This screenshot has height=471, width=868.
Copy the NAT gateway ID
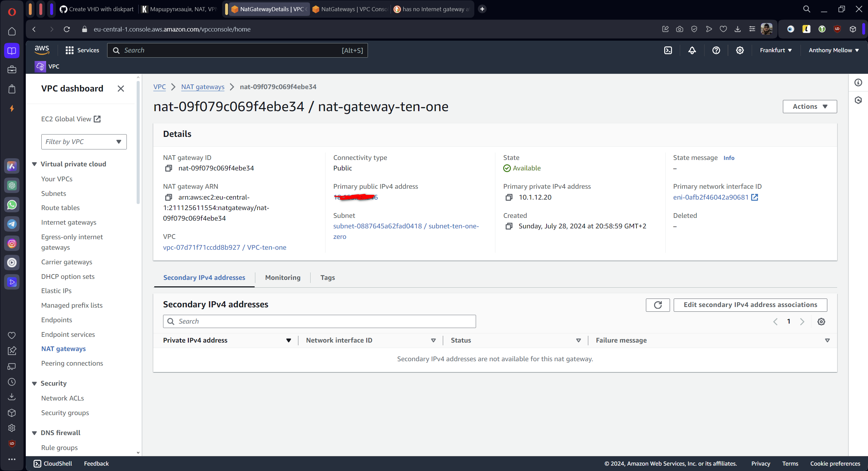pos(169,168)
